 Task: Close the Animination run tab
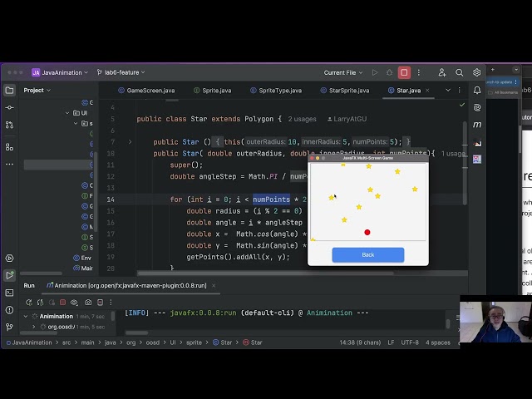click(x=214, y=286)
